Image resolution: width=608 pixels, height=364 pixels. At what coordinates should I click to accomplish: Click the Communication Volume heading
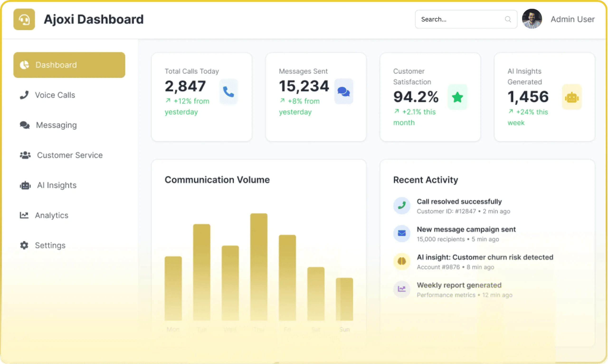tap(217, 180)
